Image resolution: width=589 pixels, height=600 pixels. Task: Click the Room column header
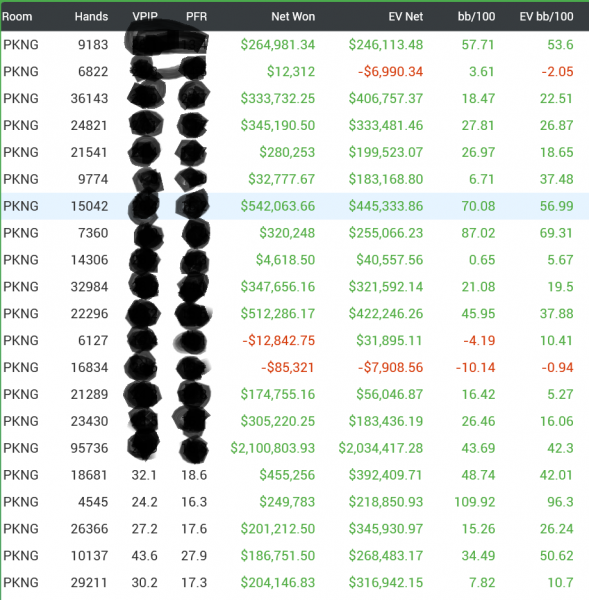(x=17, y=16)
